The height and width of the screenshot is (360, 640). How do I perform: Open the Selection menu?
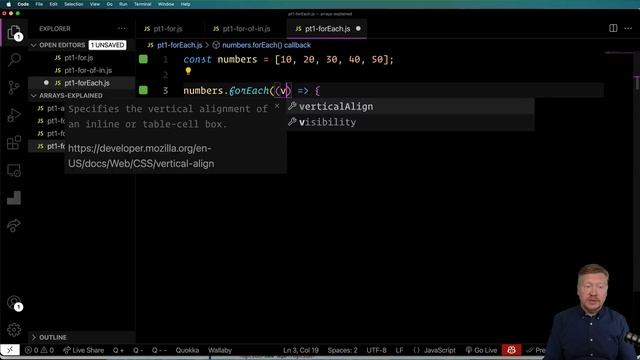click(73, 4)
